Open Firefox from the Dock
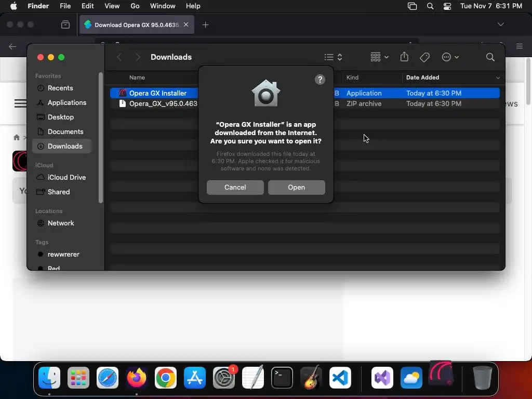Image resolution: width=532 pixels, height=399 pixels. (x=137, y=378)
